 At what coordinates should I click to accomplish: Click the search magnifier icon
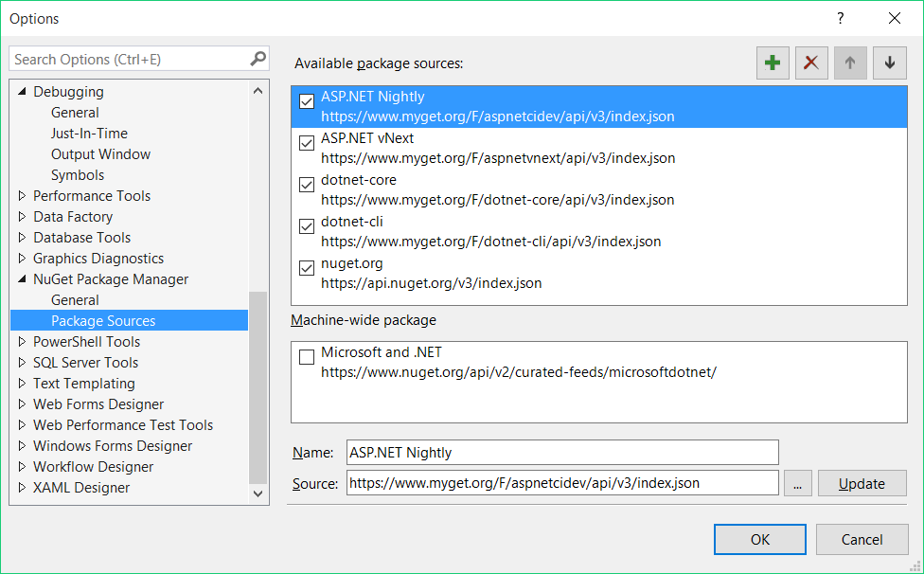[258, 59]
